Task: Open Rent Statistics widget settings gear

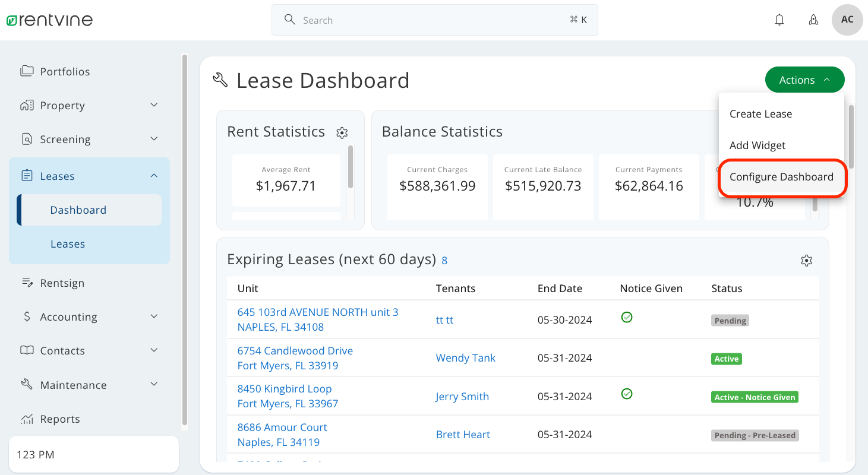Action: 342,133
